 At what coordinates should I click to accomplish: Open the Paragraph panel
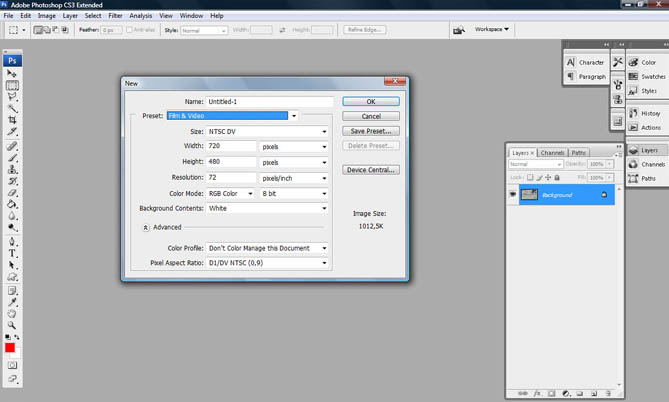(x=586, y=76)
